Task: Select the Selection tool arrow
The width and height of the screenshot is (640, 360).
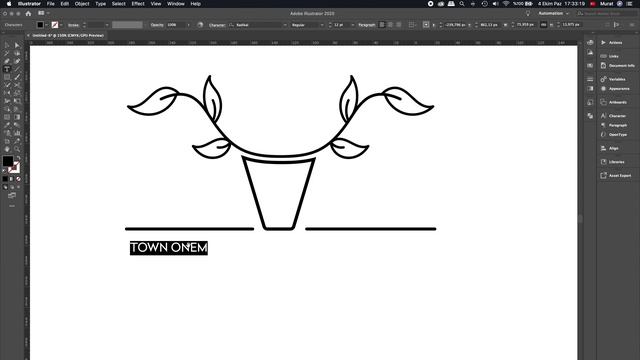Action: [x=7, y=45]
